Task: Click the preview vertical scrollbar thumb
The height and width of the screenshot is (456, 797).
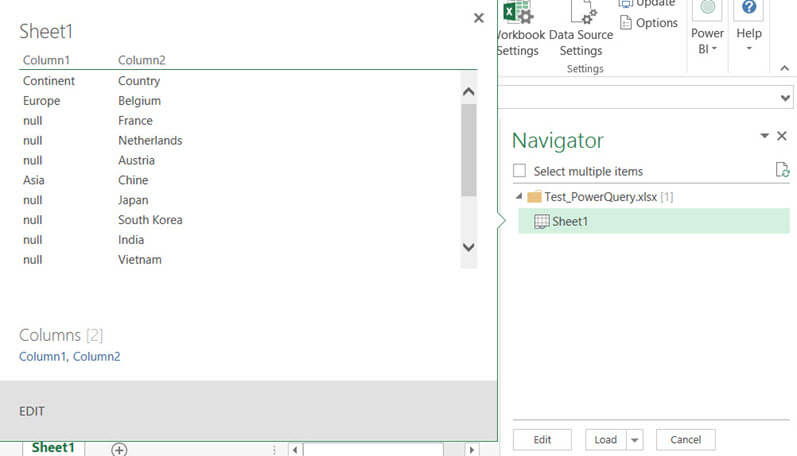Action: [469, 150]
